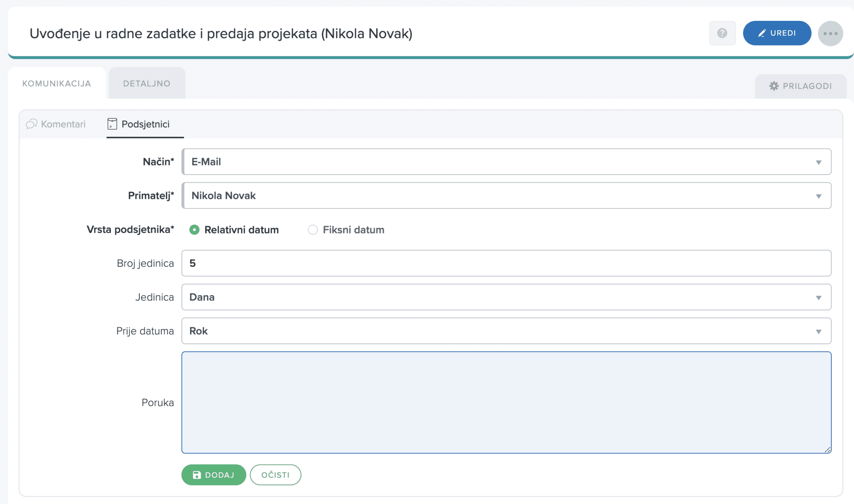The image size is (854, 504).
Task: Click the Komentari speech bubble icon
Action: 32,124
